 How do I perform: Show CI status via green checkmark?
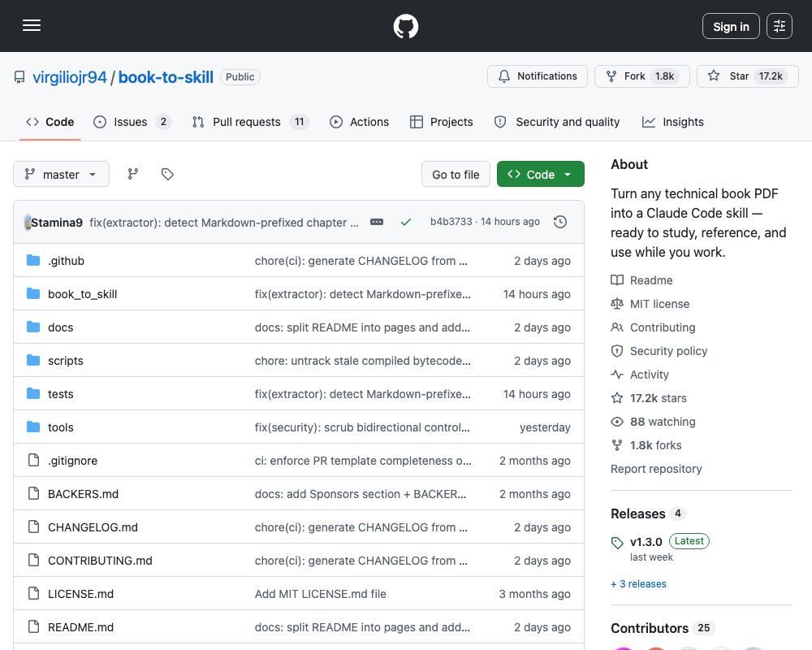tap(406, 222)
